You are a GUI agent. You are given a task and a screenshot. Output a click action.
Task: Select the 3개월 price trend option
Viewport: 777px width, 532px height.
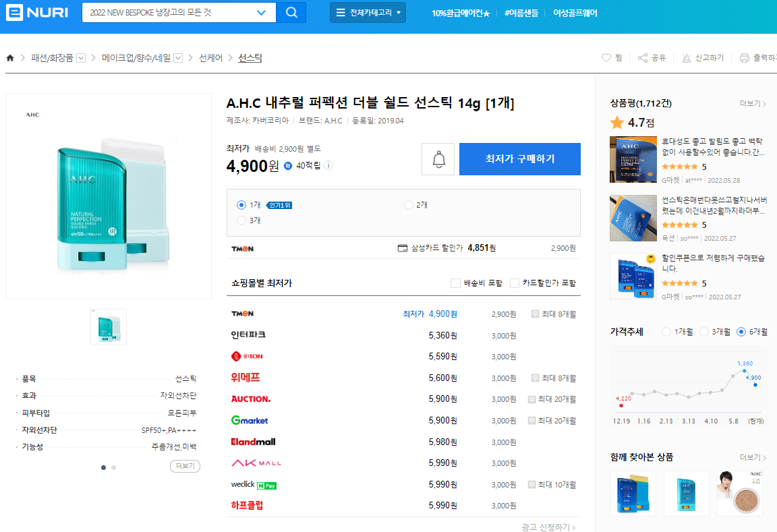(x=704, y=332)
